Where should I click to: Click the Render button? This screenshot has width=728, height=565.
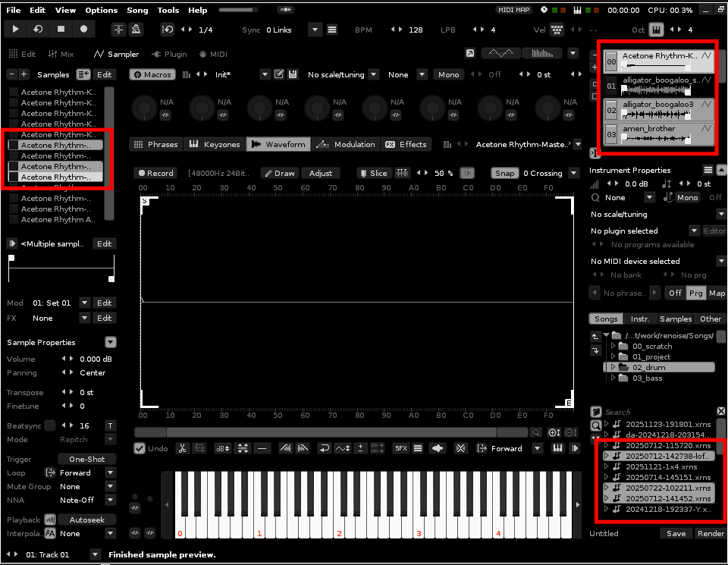pyautogui.click(x=711, y=533)
